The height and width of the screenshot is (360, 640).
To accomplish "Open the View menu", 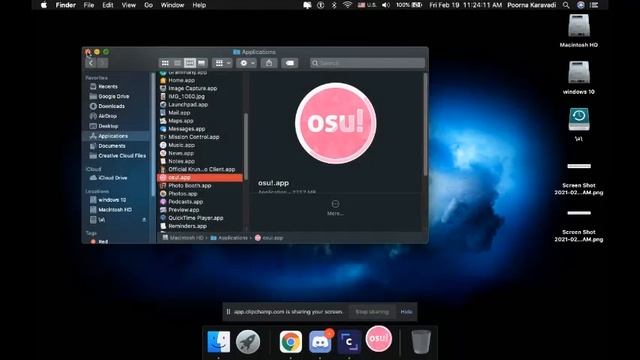I will 129,5.
